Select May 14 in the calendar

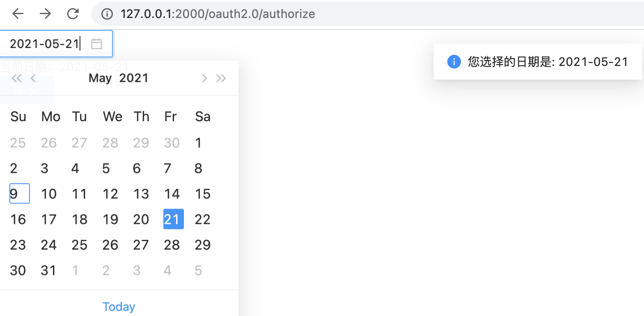pyautogui.click(x=172, y=194)
